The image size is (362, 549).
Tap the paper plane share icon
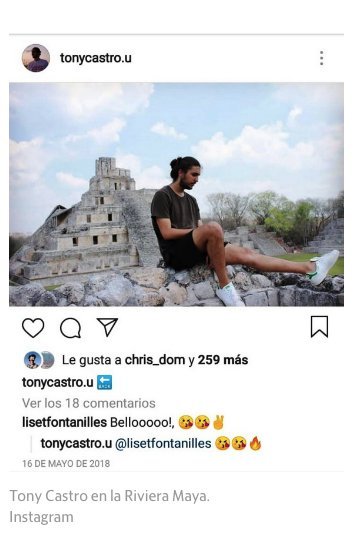click(x=107, y=327)
